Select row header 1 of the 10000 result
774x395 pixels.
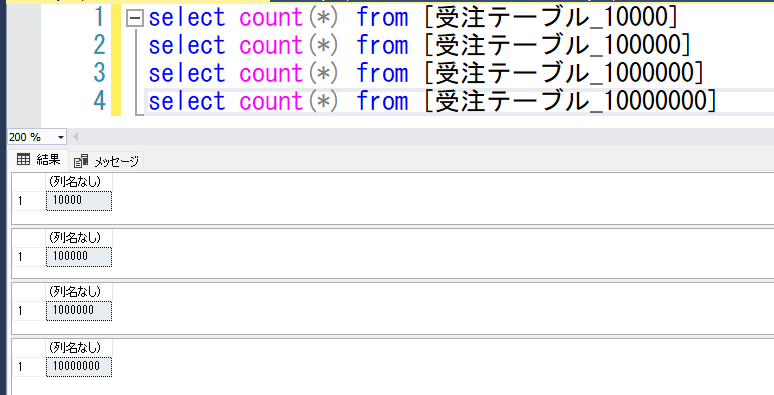coord(29,200)
